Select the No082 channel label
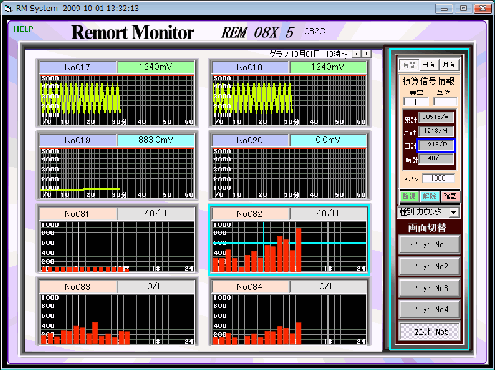This screenshot has height=370, width=495. pos(250,214)
